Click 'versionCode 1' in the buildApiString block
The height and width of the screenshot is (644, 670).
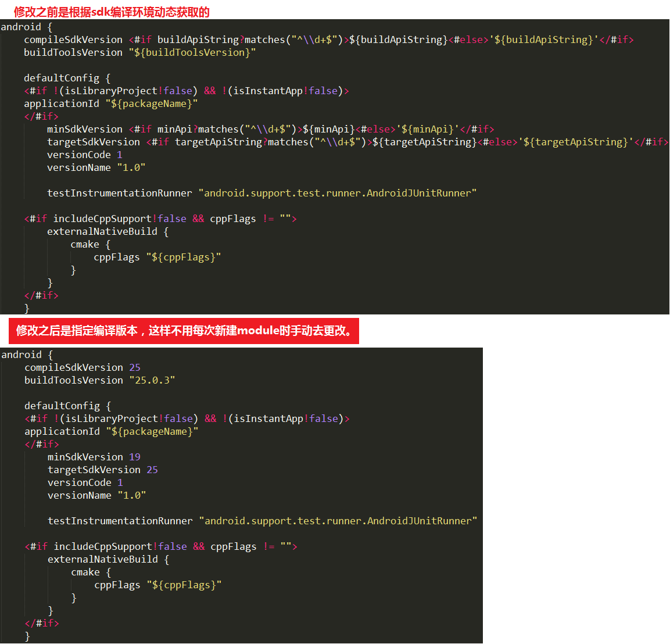(85, 155)
